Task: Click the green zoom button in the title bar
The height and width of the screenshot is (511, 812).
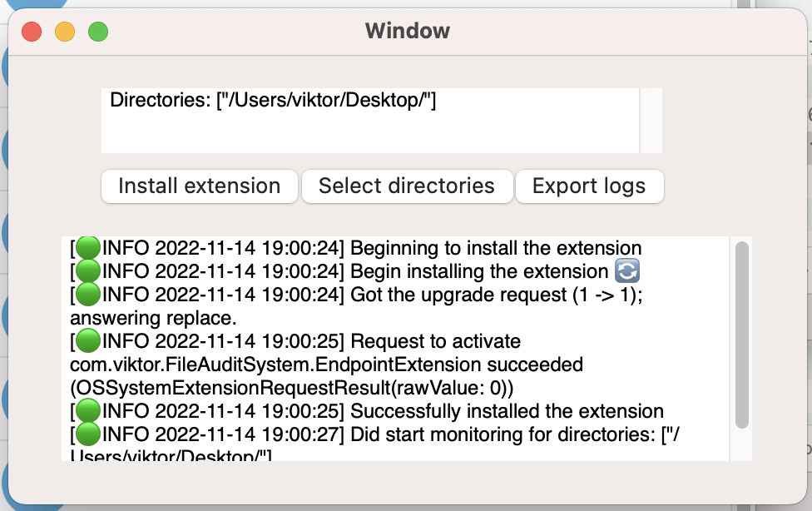Action: [x=97, y=32]
